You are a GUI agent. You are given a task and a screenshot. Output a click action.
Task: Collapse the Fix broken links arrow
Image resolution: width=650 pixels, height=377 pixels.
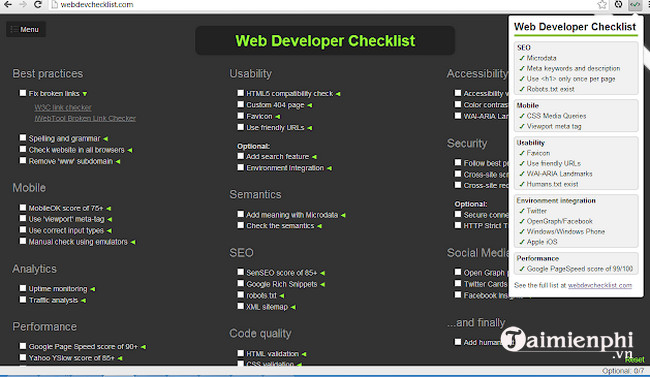[x=85, y=94]
